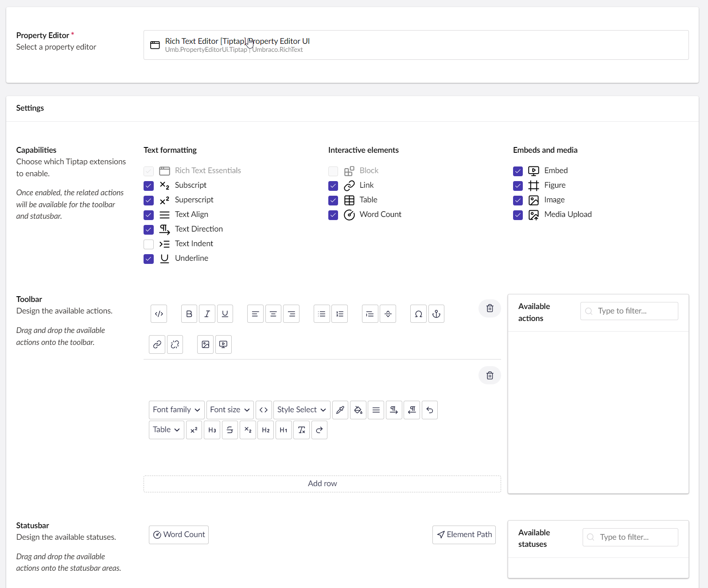Image resolution: width=708 pixels, height=588 pixels.
Task: Focus the Available actions filter field
Action: point(629,311)
